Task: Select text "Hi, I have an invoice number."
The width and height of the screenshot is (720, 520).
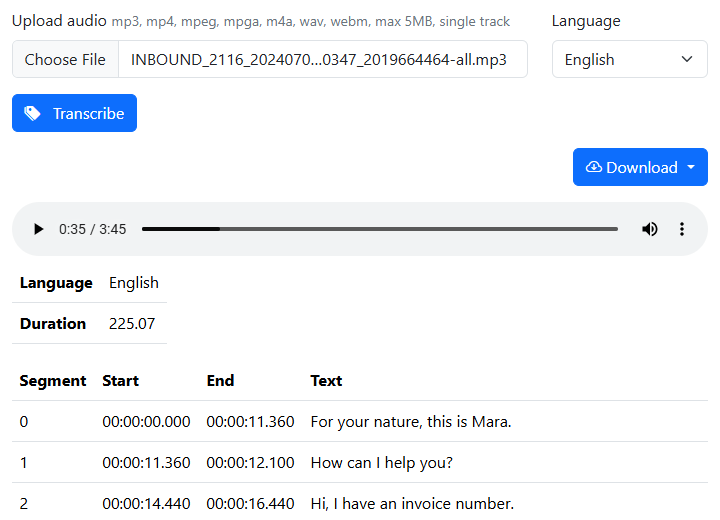Action: 412,503
